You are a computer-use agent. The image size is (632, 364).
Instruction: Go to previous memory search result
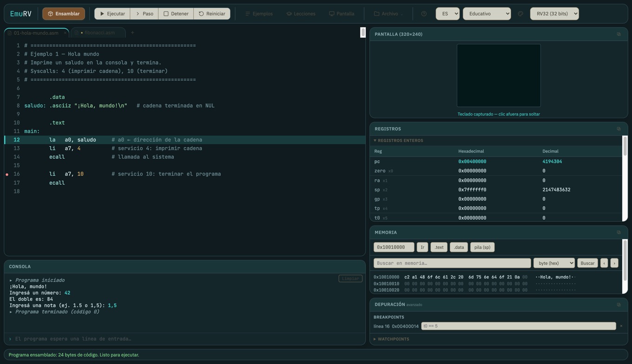(x=604, y=263)
